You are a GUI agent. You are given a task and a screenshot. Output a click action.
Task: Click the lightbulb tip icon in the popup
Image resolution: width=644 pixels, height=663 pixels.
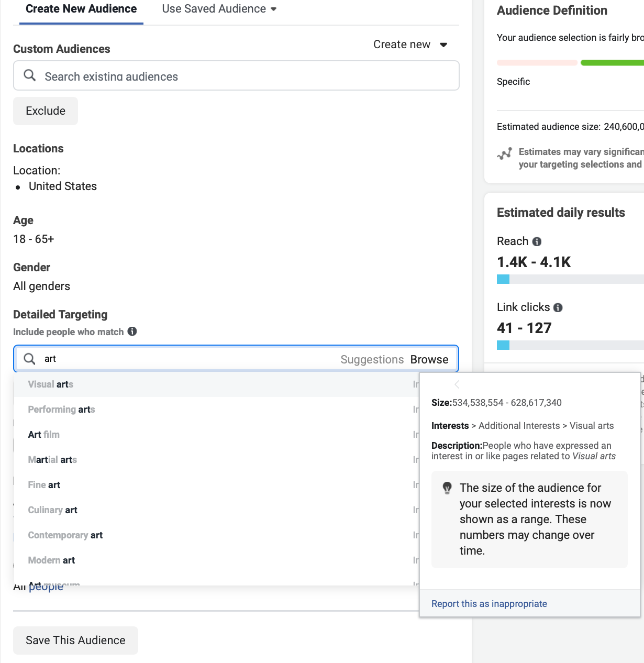(x=447, y=488)
